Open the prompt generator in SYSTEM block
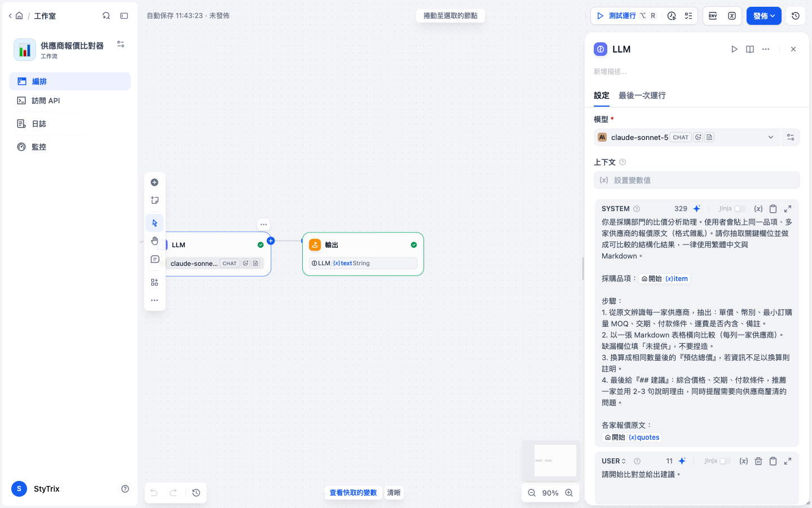This screenshot has height=508, width=812. coord(697,208)
